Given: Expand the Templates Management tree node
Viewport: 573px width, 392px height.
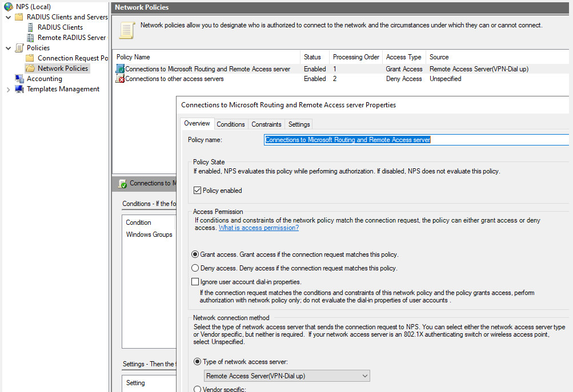Looking at the screenshot, I should (x=8, y=89).
